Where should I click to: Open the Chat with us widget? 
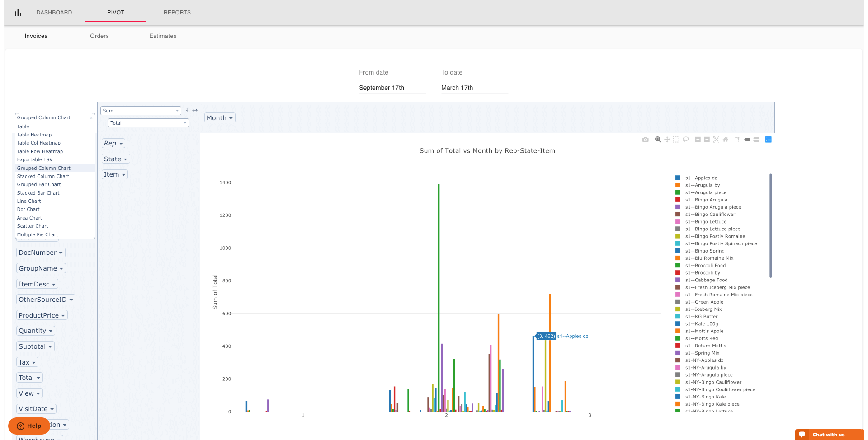(x=830, y=435)
